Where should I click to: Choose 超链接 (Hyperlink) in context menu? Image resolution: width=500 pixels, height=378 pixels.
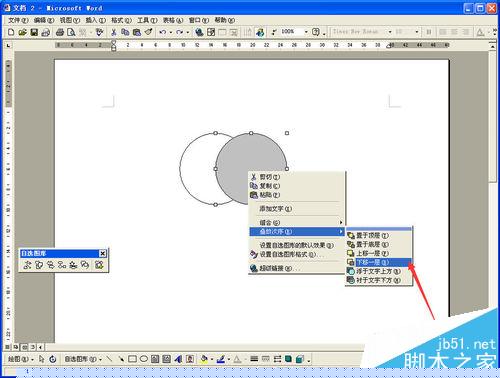click(297, 268)
